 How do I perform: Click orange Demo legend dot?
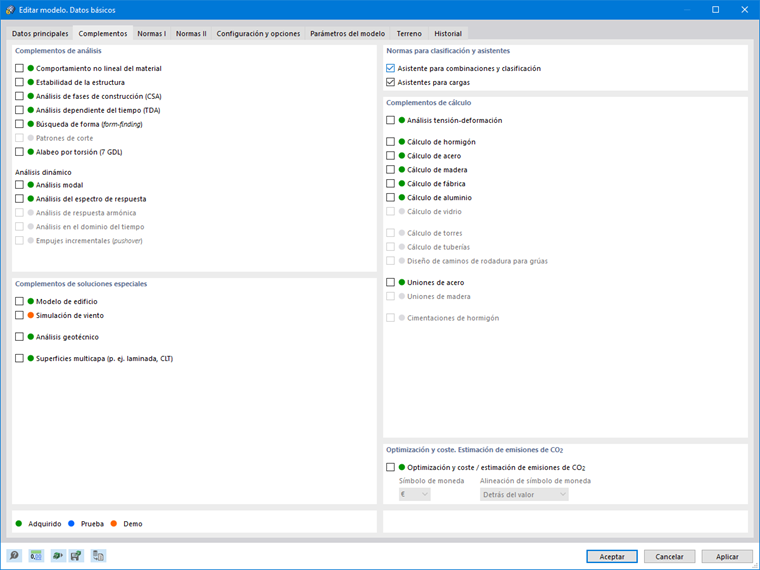click(114, 523)
